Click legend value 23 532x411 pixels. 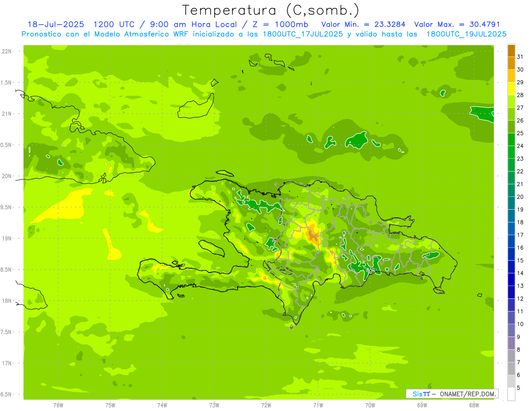click(x=520, y=159)
